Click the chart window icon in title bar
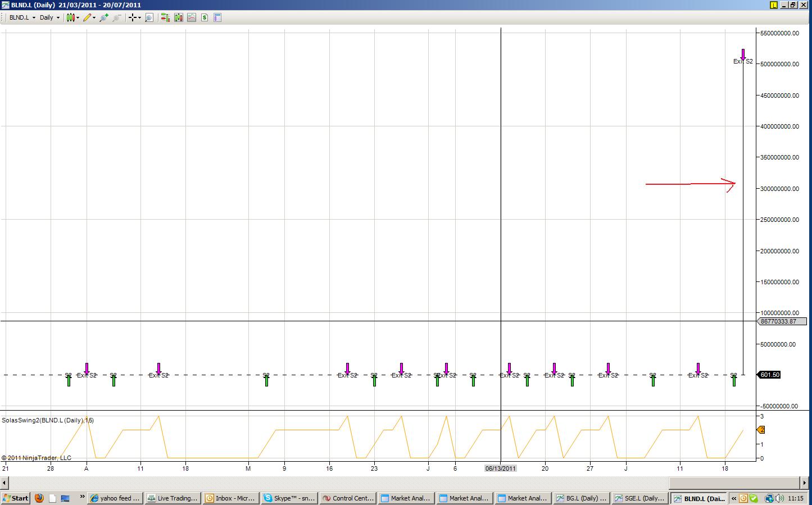 (6, 5)
